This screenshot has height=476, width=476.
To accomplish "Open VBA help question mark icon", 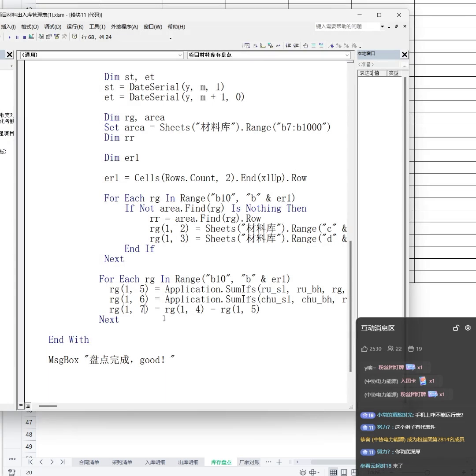I will (x=74, y=37).
